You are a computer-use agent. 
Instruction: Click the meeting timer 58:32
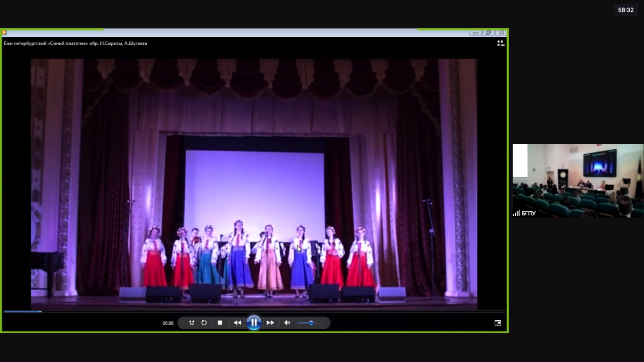point(626,10)
